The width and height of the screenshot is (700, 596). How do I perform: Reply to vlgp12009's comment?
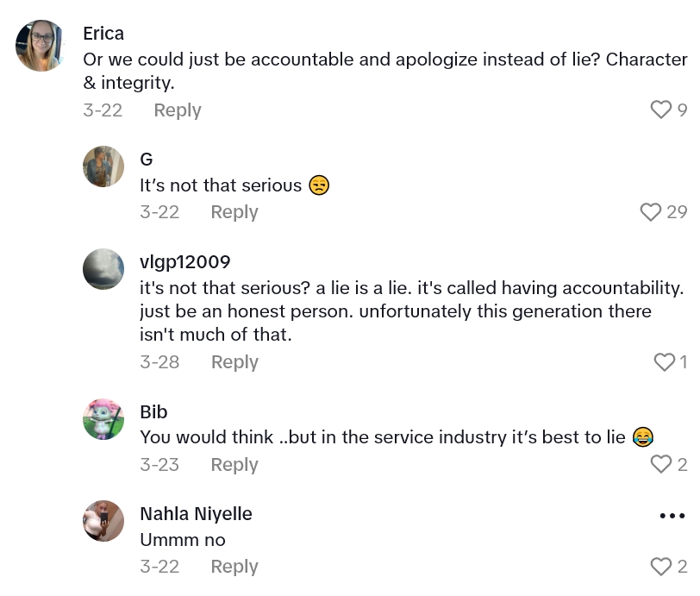point(234,362)
